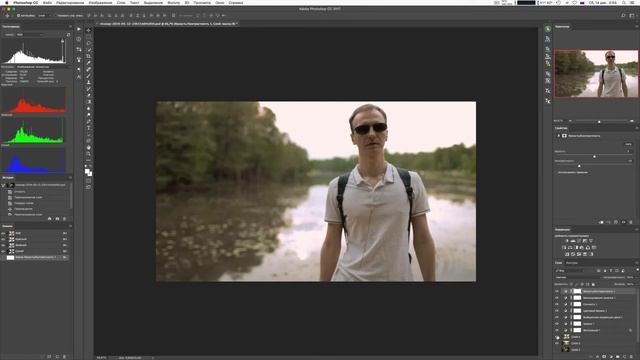Open the Actions panel play icon
The width and height of the screenshot is (640, 360).
(79, 29)
